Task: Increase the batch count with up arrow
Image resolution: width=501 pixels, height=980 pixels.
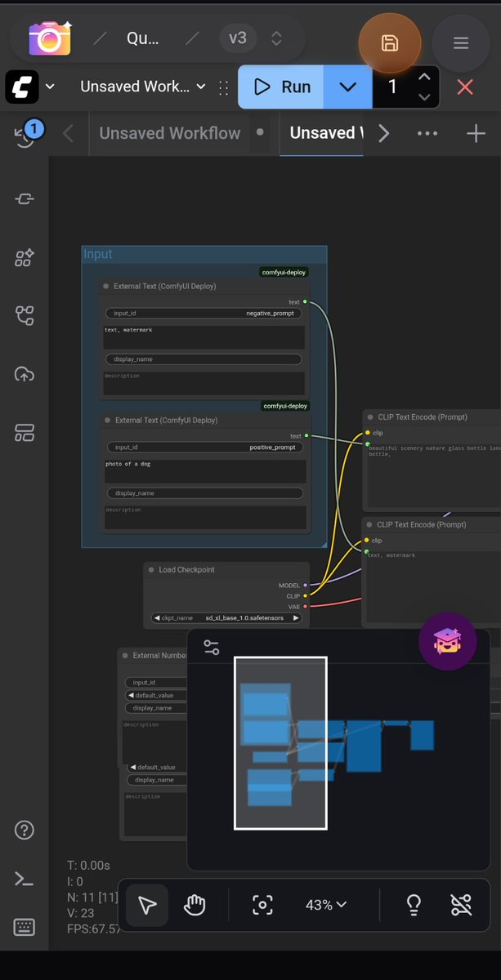Action: click(423, 78)
